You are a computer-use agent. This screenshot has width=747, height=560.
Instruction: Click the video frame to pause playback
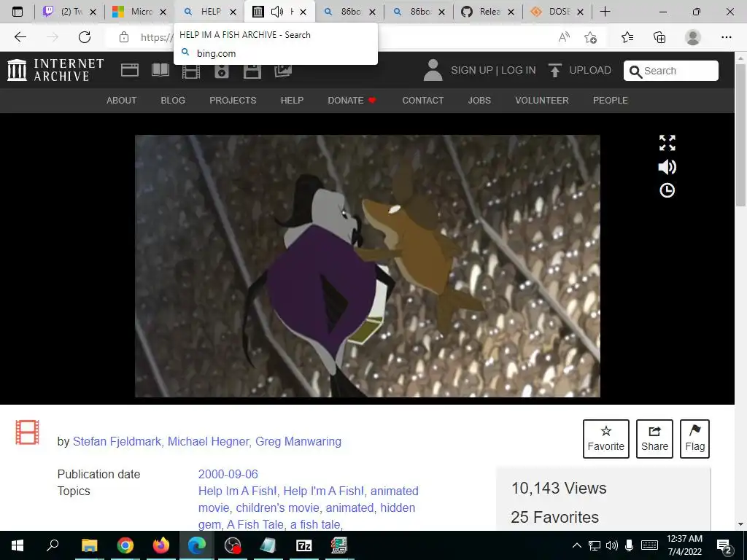point(368,265)
